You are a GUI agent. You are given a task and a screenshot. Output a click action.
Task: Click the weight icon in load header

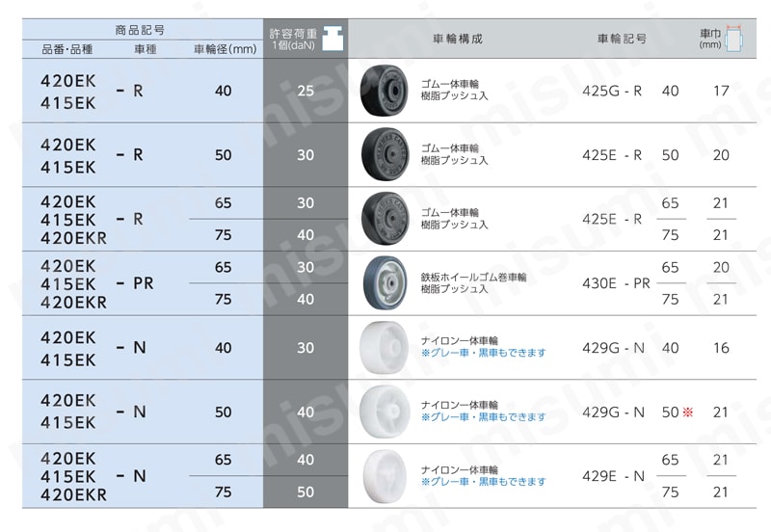click(332, 39)
